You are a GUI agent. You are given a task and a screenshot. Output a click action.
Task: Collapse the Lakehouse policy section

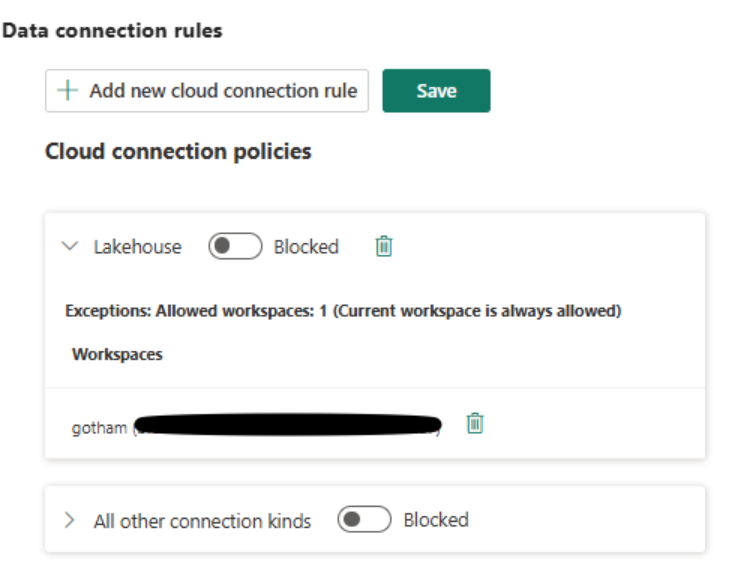pyautogui.click(x=70, y=246)
